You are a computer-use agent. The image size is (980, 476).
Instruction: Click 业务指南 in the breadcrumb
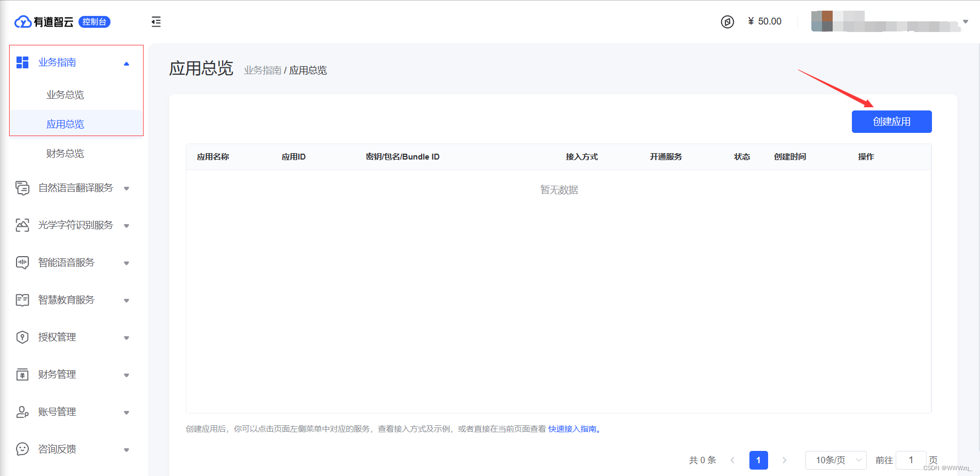click(x=263, y=70)
